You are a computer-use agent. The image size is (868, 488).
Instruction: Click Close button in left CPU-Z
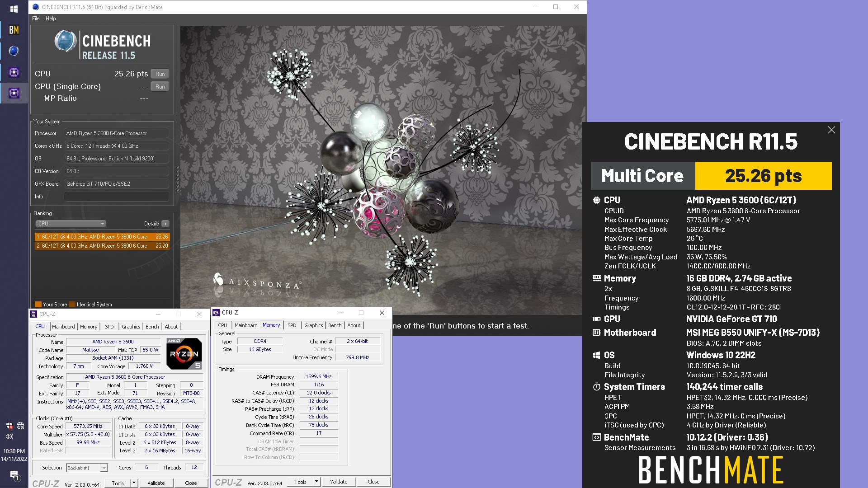(x=191, y=483)
